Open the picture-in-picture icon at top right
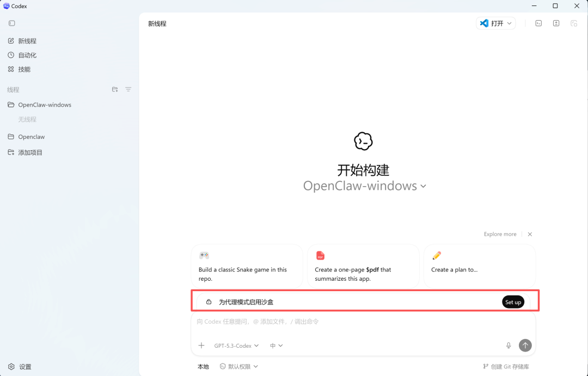 574,23
